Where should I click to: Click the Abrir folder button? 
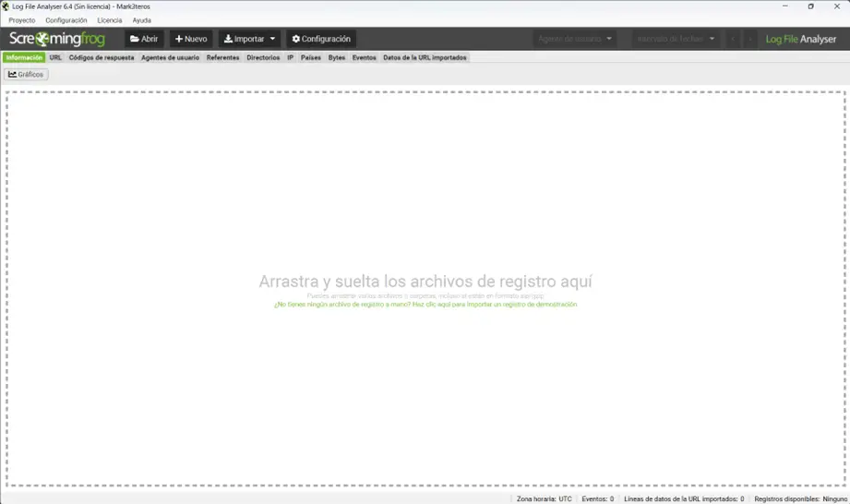(144, 39)
